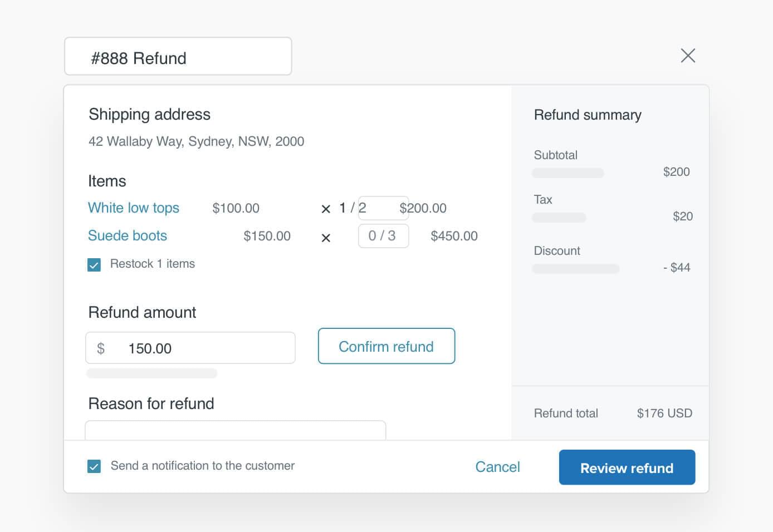The width and height of the screenshot is (773, 532).
Task: Click the Reason for refund text box
Action: click(x=235, y=430)
